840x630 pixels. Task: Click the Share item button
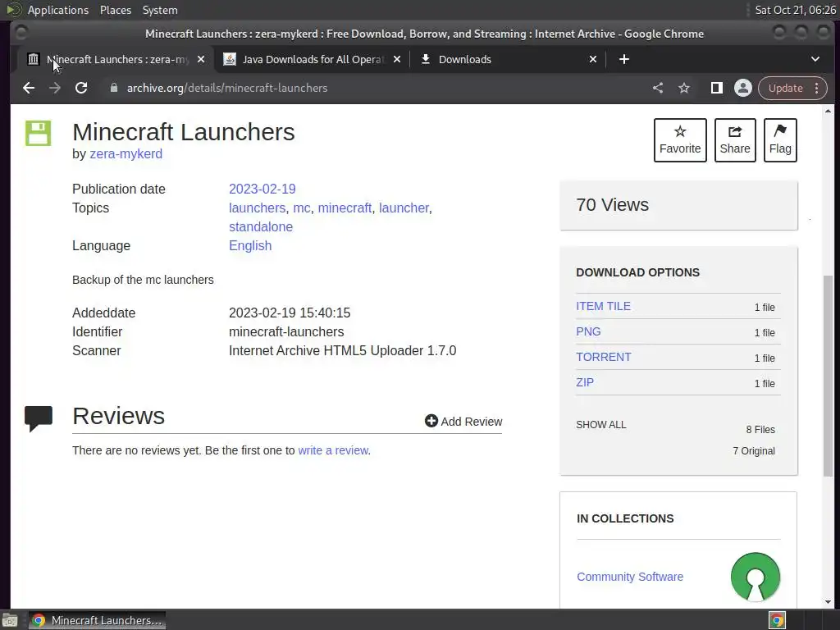(735, 139)
